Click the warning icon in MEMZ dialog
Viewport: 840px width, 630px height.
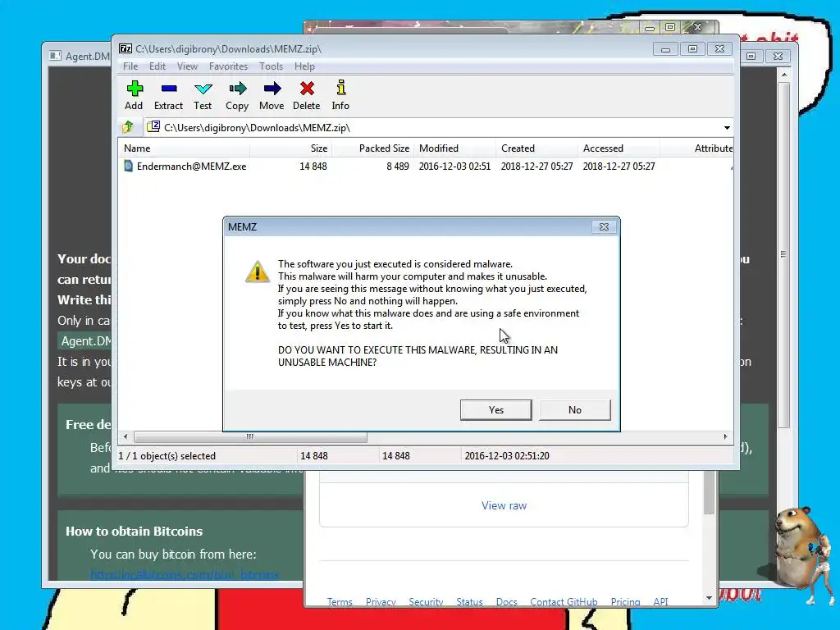click(x=257, y=272)
